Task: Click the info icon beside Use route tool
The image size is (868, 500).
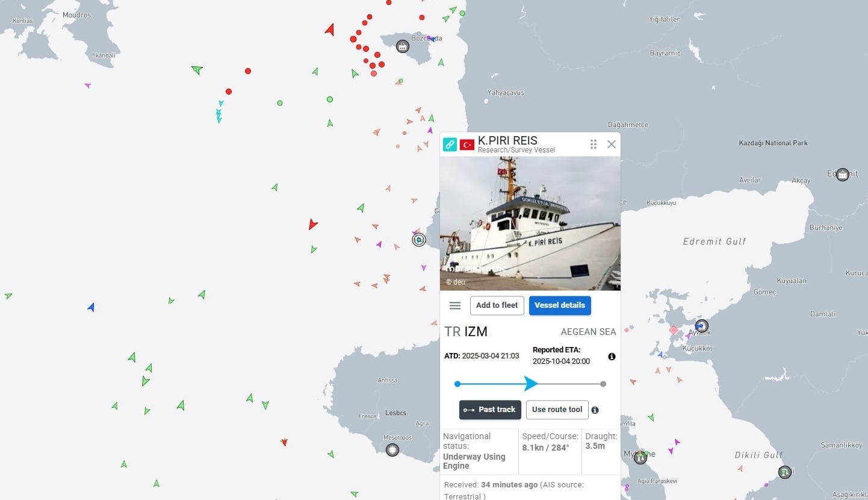Action: tap(595, 410)
